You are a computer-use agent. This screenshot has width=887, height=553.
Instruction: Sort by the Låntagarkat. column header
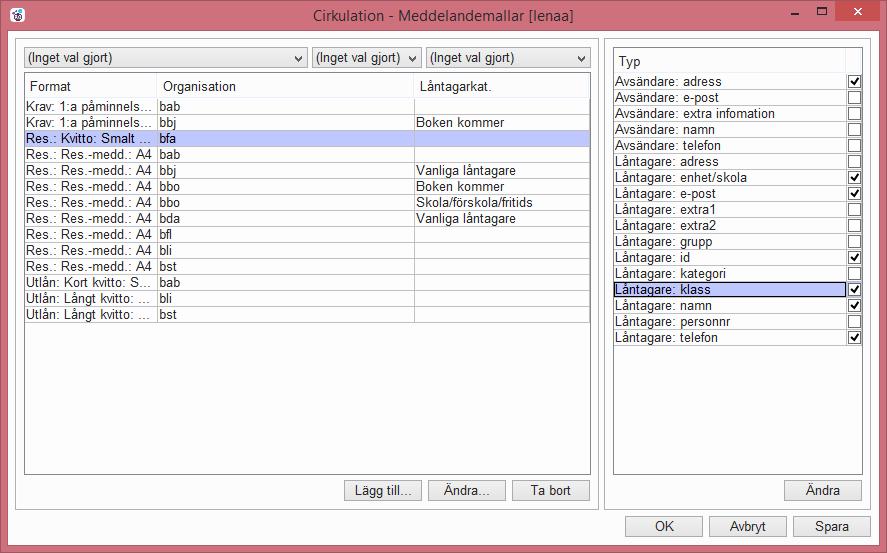501,87
